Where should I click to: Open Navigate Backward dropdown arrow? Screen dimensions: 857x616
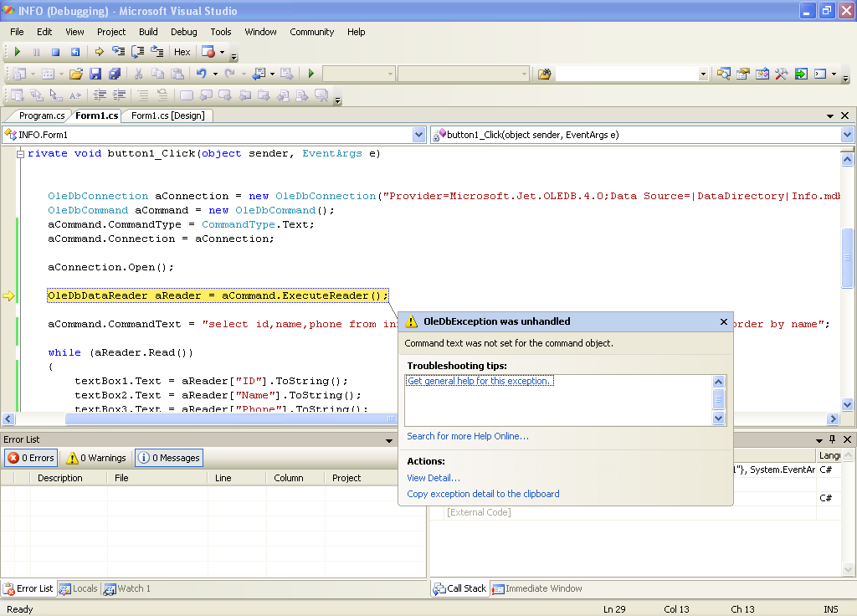pyautogui.click(x=272, y=74)
